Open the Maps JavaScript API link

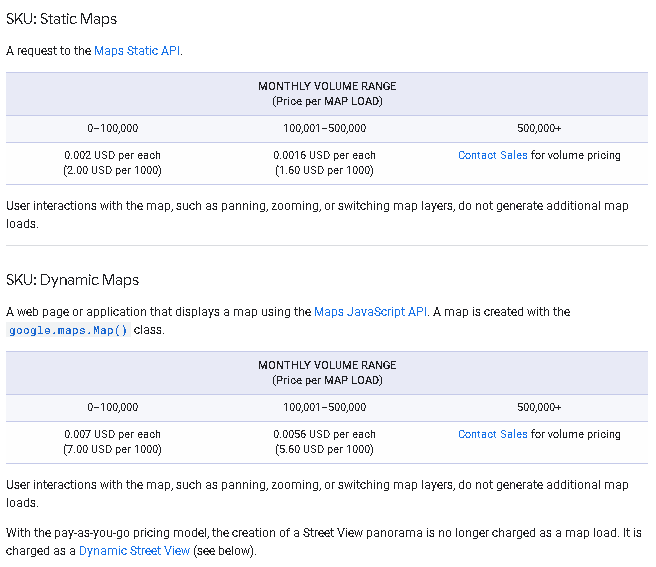(370, 312)
